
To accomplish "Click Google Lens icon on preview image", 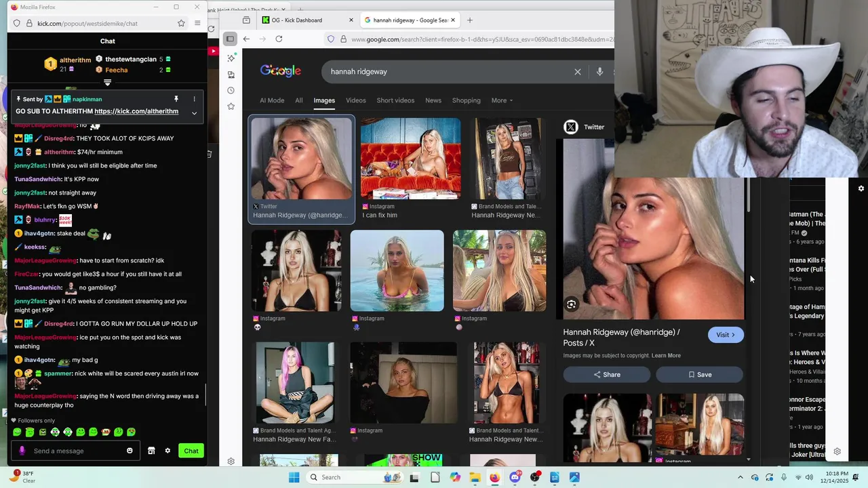I will tap(572, 305).
